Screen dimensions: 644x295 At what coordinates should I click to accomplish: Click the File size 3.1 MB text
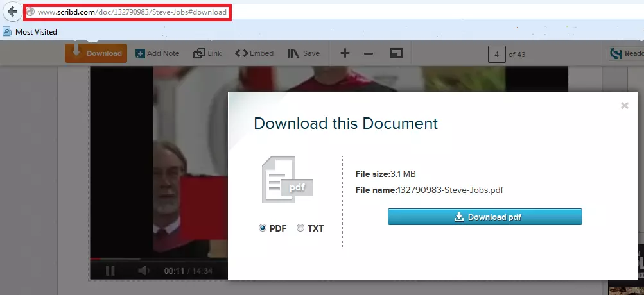point(385,174)
